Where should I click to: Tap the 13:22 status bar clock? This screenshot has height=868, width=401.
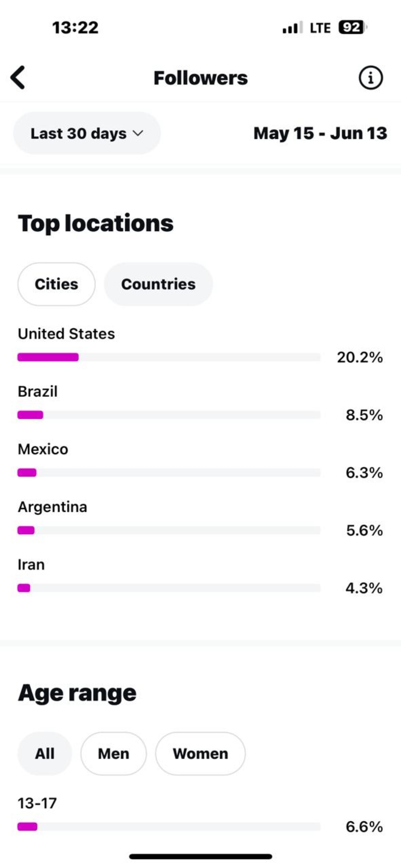pos(75,28)
